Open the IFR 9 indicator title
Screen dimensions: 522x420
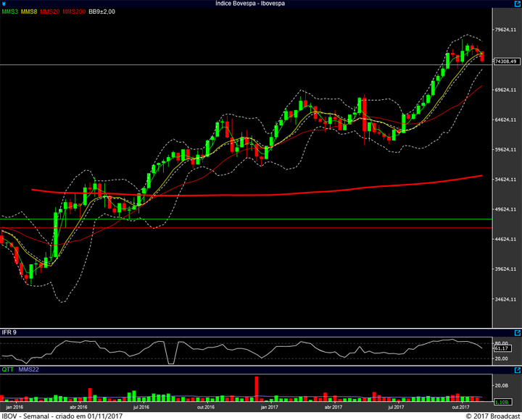coord(9,332)
